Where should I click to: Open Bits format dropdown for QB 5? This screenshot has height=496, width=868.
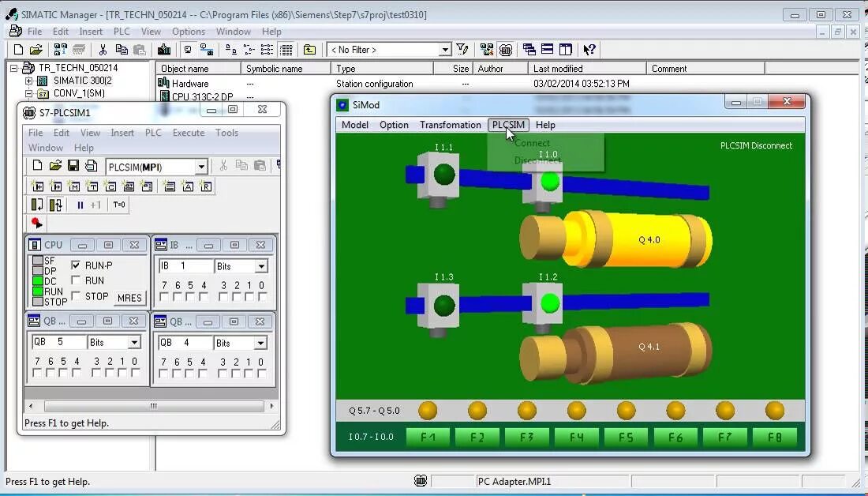pyautogui.click(x=134, y=343)
